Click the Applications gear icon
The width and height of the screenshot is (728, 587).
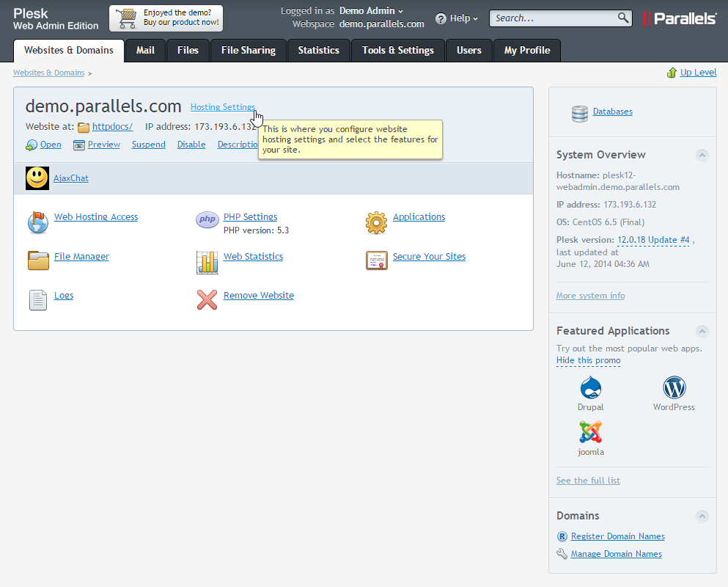(376, 222)
